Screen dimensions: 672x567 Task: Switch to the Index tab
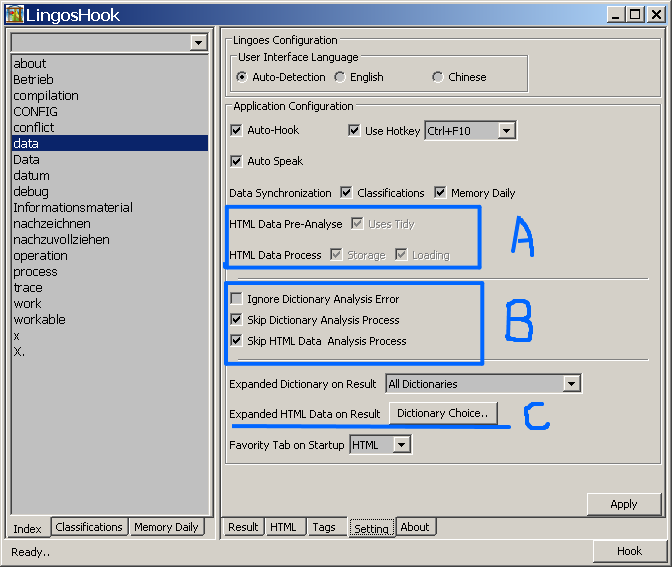pyautogui.click(x=28, y=528)
